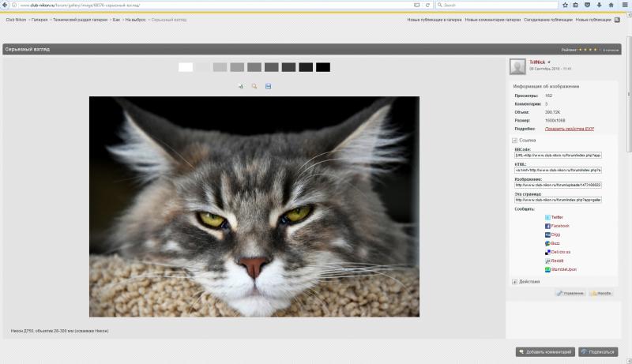This screenshot has height=364, width=632.
Task: Click the browser Search box
Action: [x=497, y=6]
